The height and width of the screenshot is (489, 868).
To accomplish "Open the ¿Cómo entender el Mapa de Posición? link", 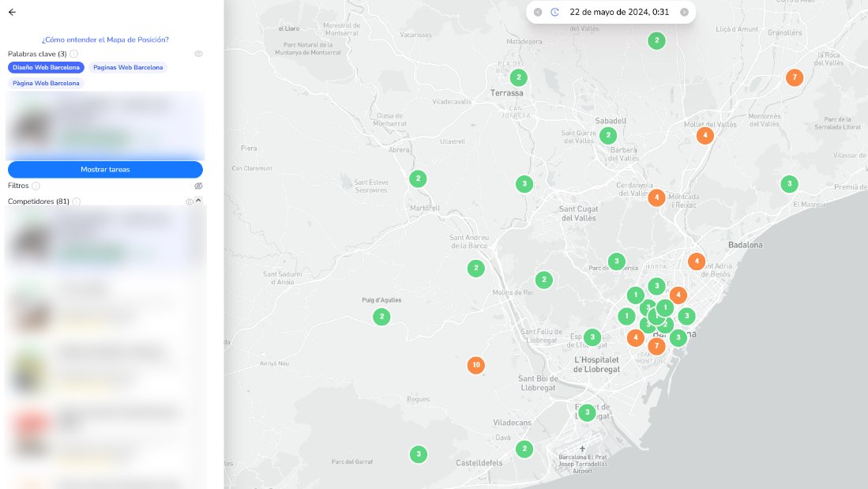I will tap(105, 39).
